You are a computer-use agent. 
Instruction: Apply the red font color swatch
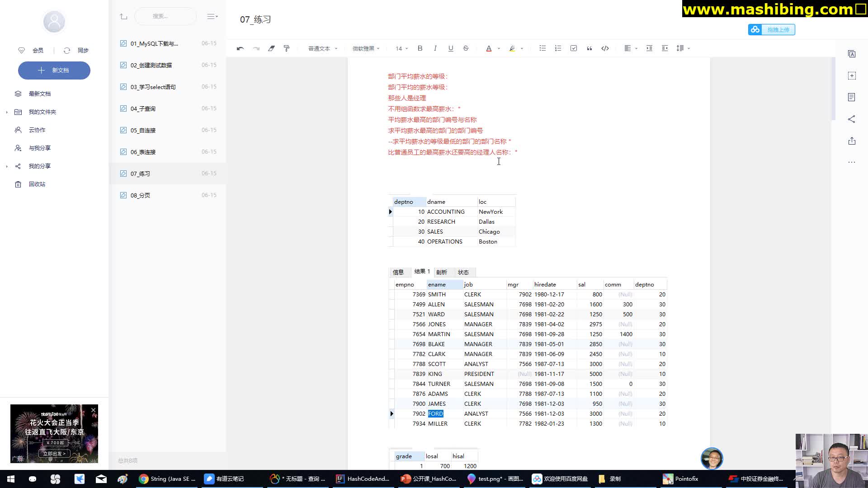tap(489, 48)
